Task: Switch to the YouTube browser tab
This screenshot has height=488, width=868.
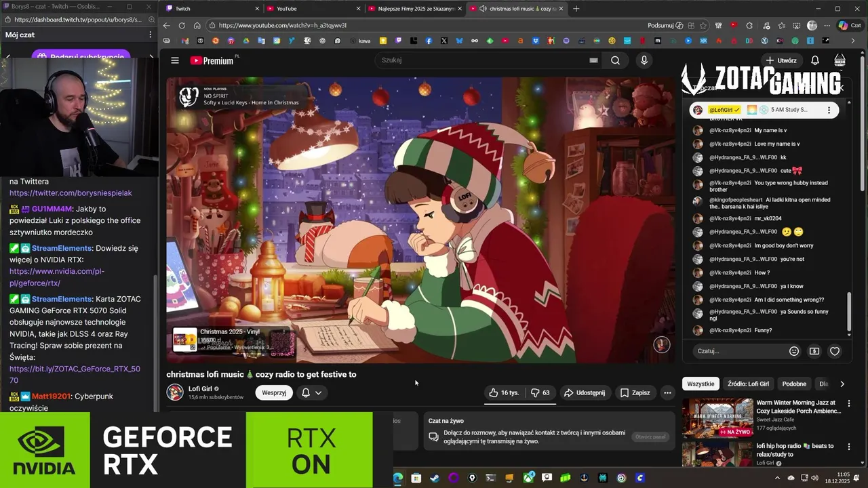Action: point(314,9)
